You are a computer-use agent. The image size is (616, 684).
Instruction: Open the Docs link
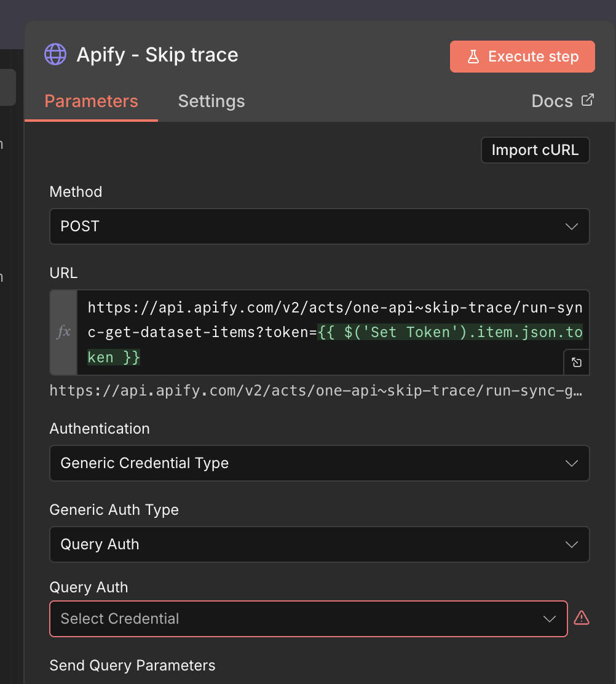[x=551, y=101]
